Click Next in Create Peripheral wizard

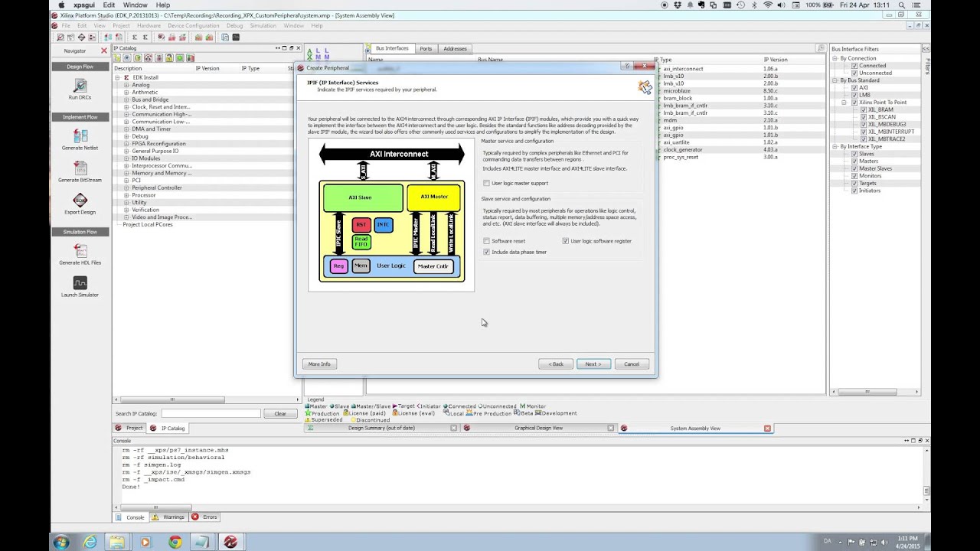[x=593, y=364]
